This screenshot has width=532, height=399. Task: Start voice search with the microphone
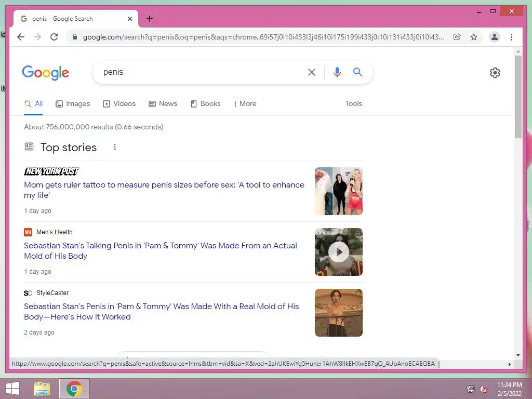[337, 72]
